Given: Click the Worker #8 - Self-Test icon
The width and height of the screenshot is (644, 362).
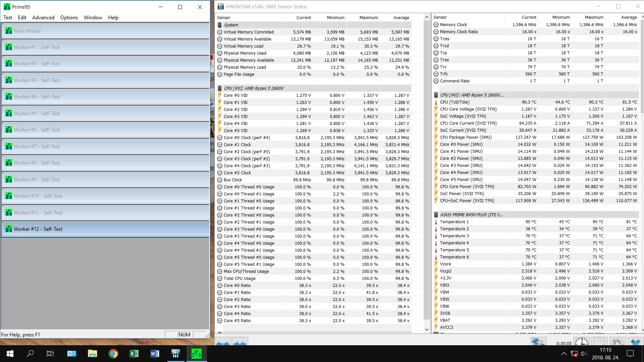Looking at the screenshot, I should pyautogui.click(x=9, y=163).
